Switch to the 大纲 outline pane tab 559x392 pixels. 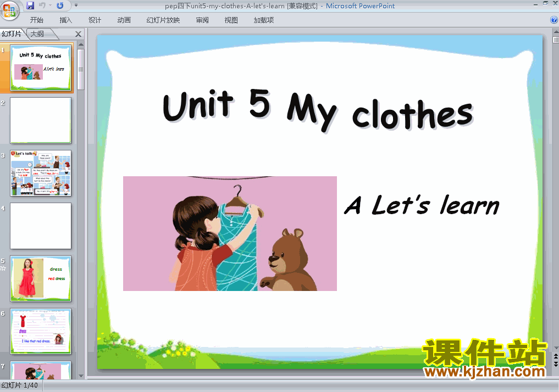point(37,34)
